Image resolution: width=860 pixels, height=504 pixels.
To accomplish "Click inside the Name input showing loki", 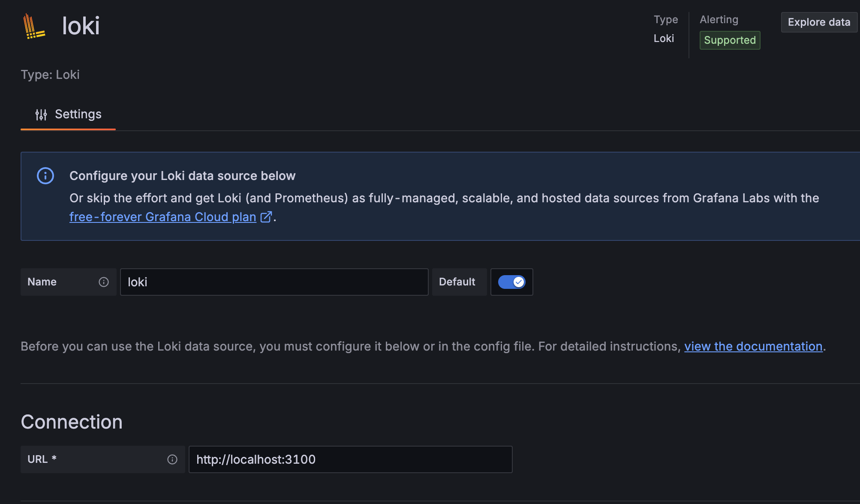I will (274, 282).
